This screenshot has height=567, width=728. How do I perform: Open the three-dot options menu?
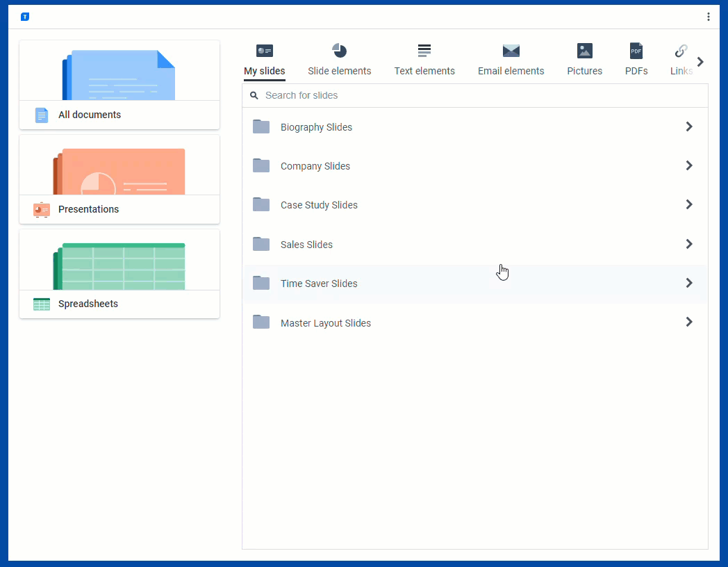click(x=708, y=17)
